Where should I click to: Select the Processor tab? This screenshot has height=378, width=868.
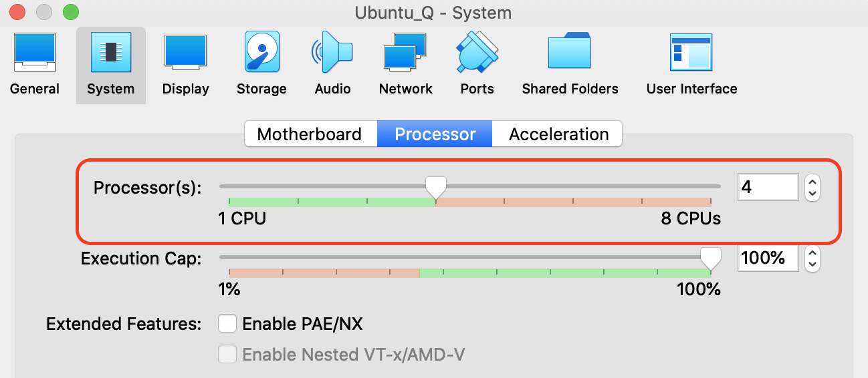click(x=435, y=134)
